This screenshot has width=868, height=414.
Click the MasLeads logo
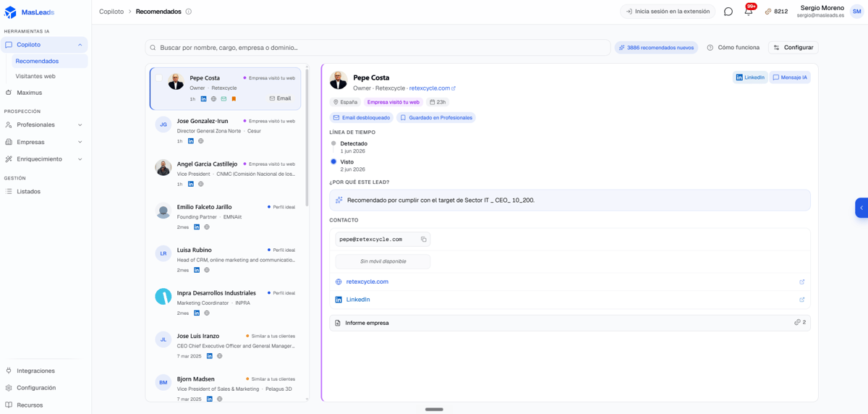30,12
